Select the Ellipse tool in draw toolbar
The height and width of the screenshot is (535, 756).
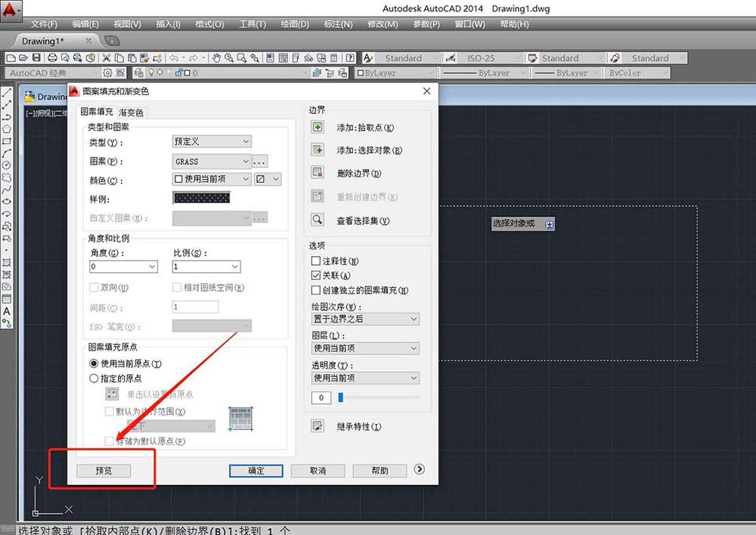7,202
